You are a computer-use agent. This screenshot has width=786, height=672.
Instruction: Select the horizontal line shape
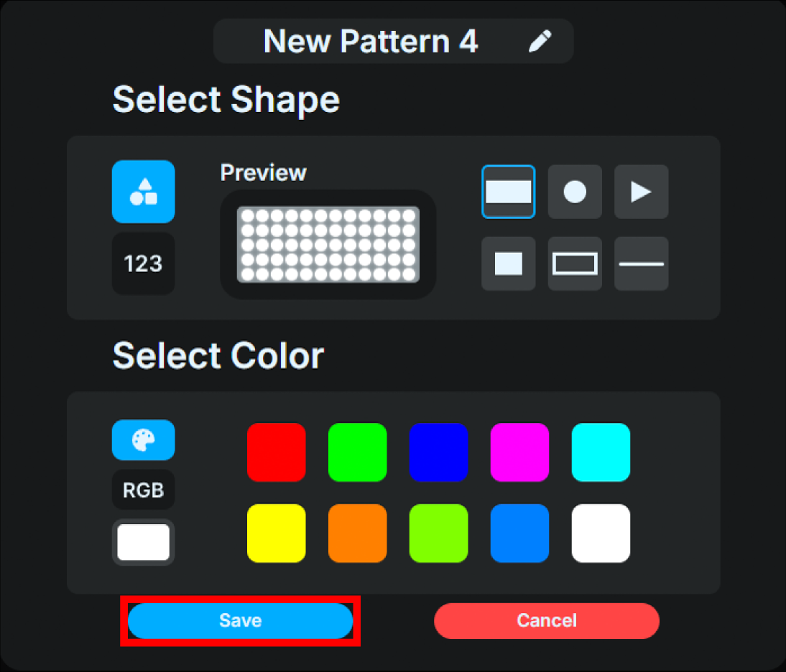641,263
